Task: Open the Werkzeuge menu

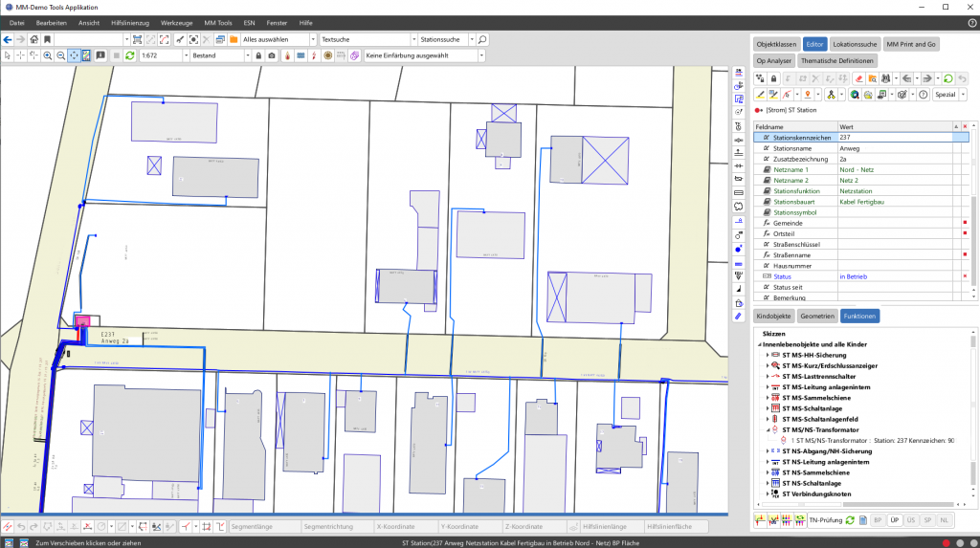Action: click(x=176, y=21)
